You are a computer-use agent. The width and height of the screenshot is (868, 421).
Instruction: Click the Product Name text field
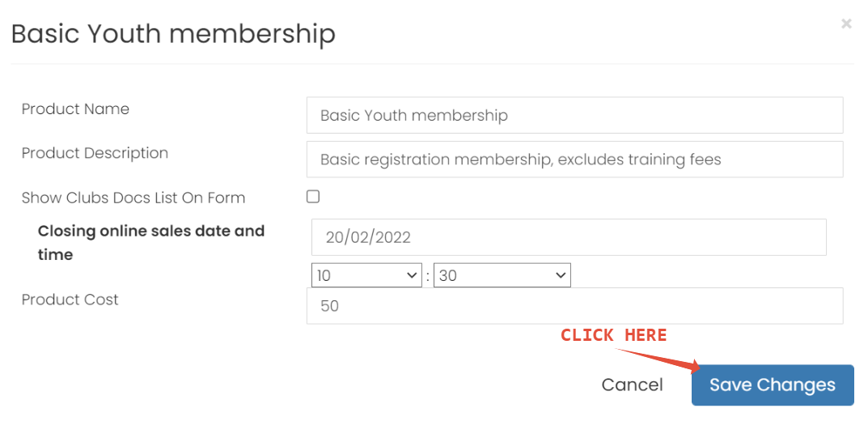tap(574, 115)
